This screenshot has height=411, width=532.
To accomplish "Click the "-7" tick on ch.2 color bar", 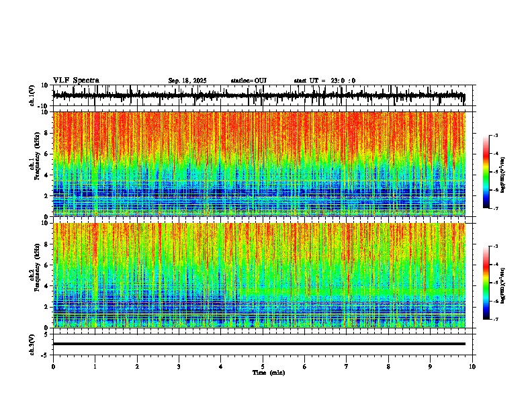I will pos(496,319).
